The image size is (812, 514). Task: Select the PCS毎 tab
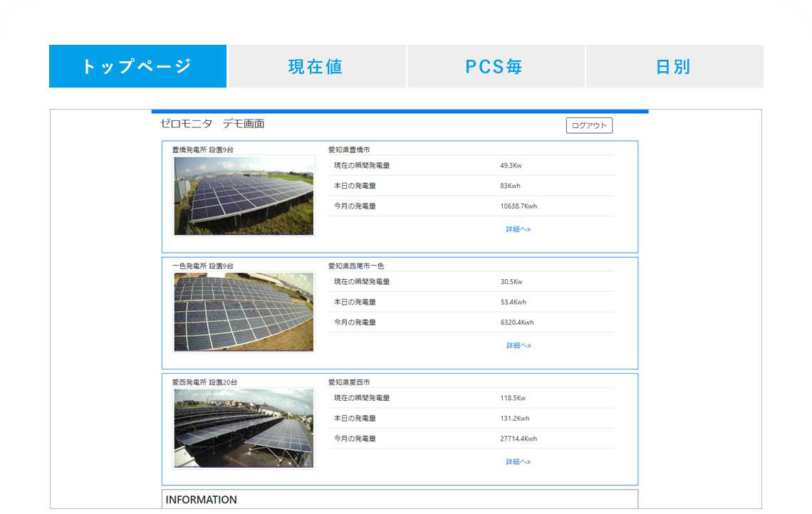click(x=495, y=66)
